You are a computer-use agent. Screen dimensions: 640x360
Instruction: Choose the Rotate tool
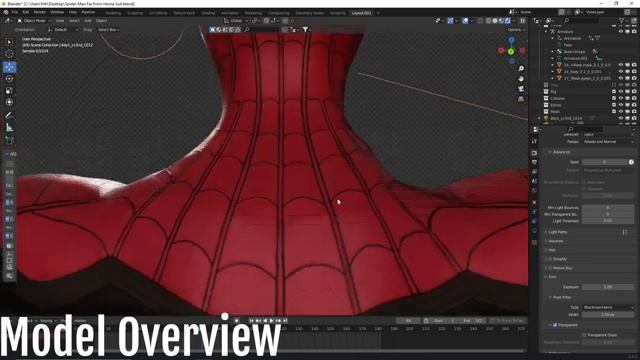point(9,79)
